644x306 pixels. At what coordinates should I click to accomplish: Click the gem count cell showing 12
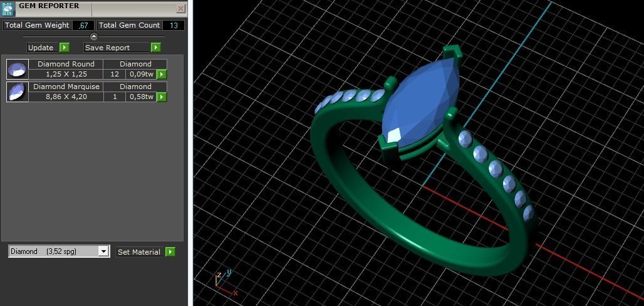[115, 75]
